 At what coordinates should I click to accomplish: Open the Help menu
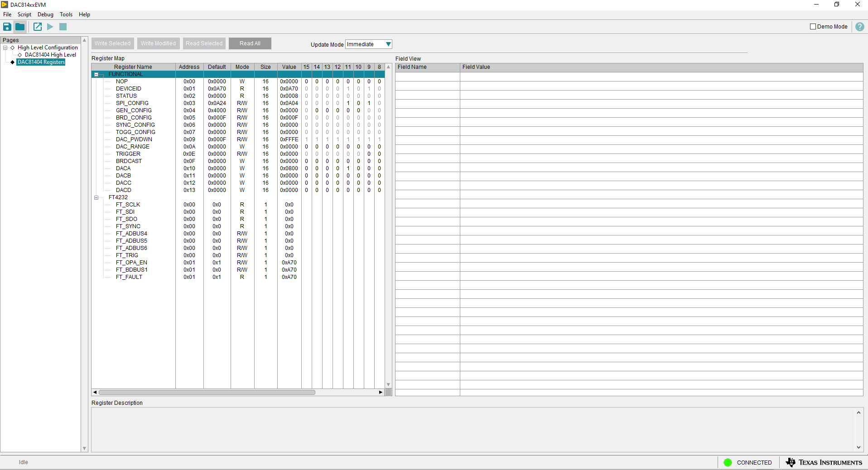[x=84, y=14]
